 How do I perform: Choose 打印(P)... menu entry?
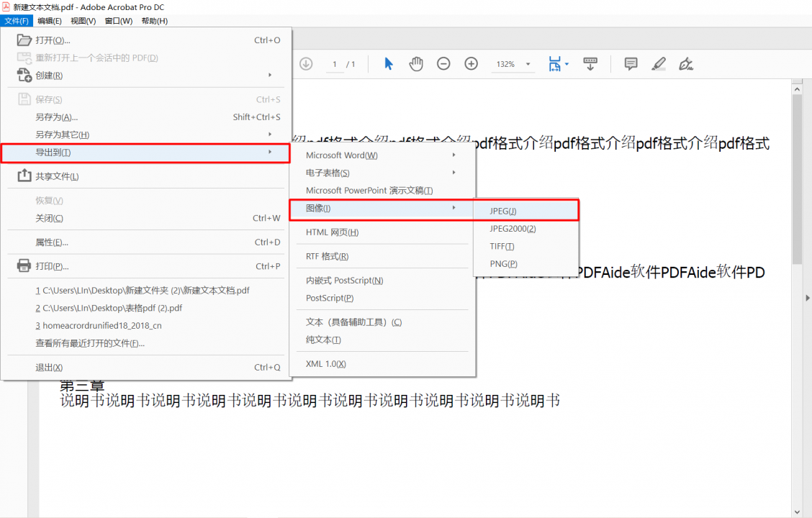tap(146, 266)
